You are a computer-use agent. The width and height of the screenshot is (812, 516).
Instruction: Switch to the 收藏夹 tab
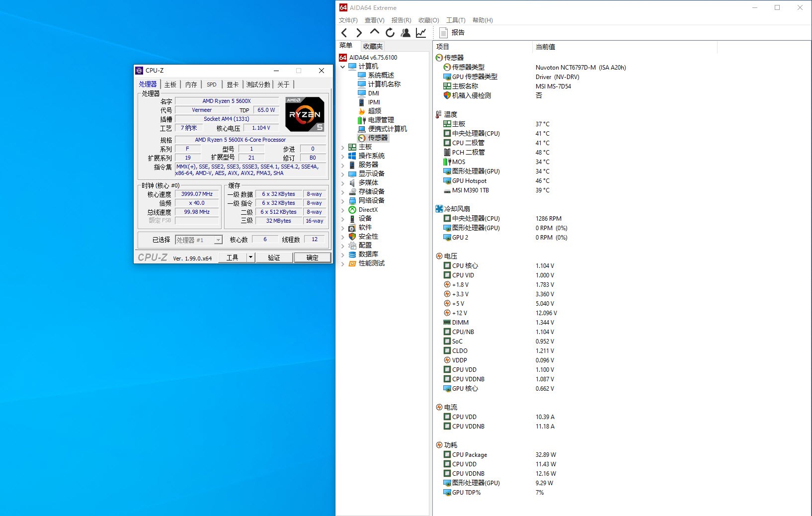(x=373, y=46)
